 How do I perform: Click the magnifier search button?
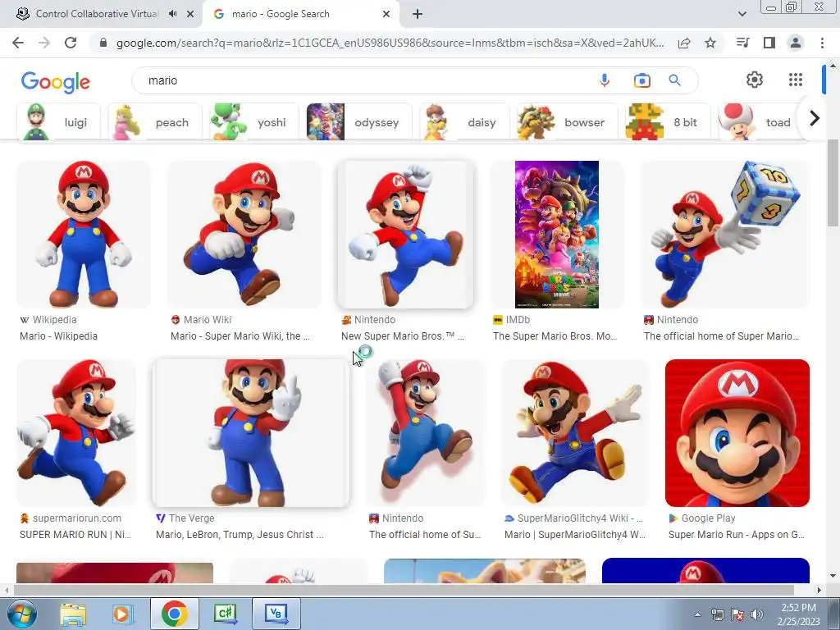click(674, 80)
